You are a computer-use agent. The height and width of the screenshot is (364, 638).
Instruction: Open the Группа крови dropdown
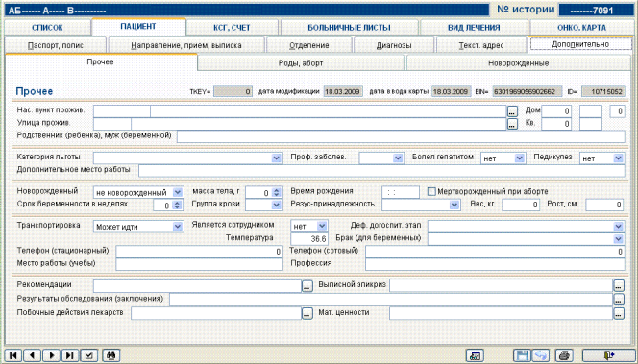point(277,205)
